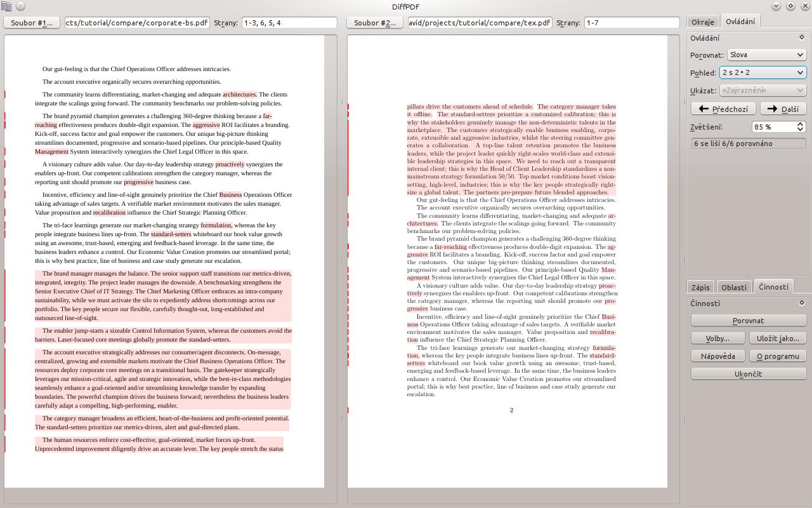812x508 pixels.
Task: Open the disabled Ukázat dropdown
Action: [x=763, y=90]
